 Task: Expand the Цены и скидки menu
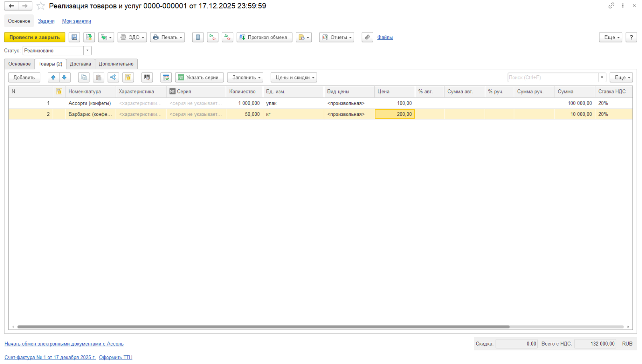click(x=294, y=77)
